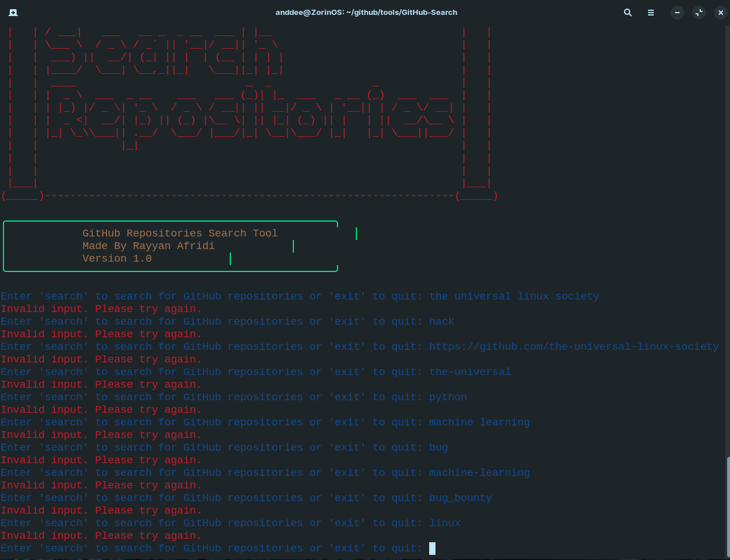This screenshot has height=560, width=730.
Task: Click entered text 'the universal linux society'
Action: tap(514, 296)
